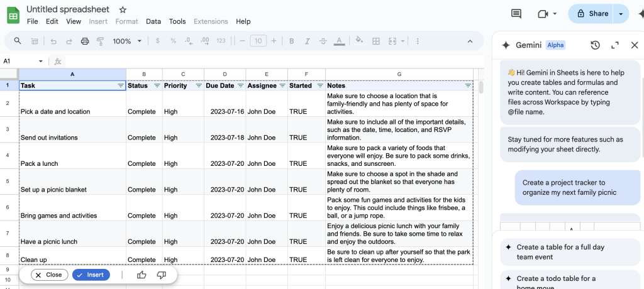Expand the Share options dropdown arrow
This screenshot has width=644, height=289.
pos(621,14)
